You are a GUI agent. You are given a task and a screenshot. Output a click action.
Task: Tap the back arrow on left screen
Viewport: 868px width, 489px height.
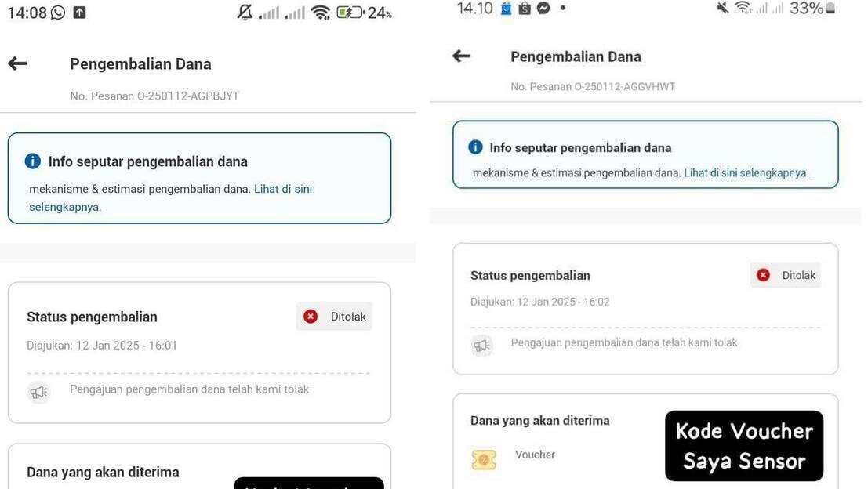point(17,63)
